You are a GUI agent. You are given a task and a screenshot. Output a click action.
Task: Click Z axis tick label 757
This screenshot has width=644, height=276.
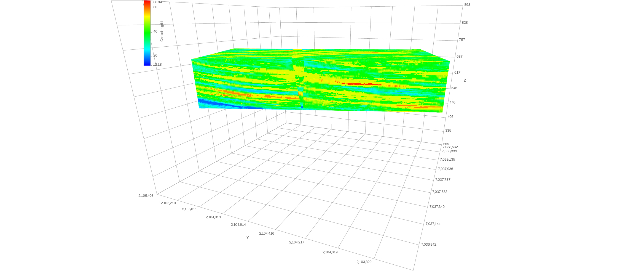coord(462,40)
